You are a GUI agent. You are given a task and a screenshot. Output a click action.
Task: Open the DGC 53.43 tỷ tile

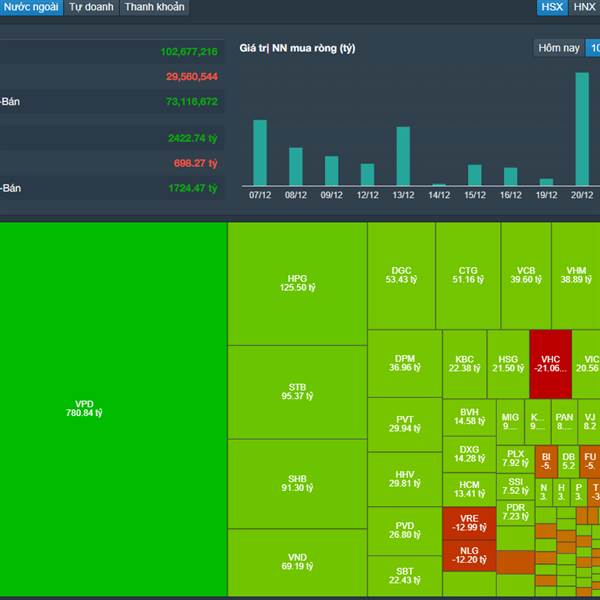(401, 276)
